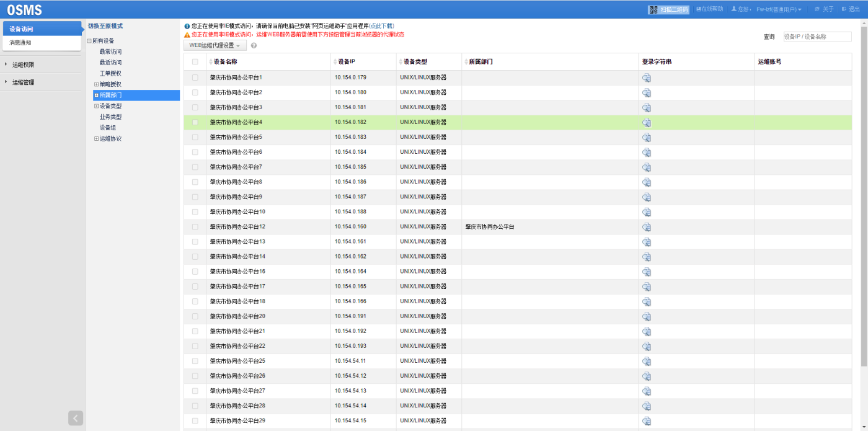Focus the 设备IP / 设备名称 search field

(817, 37)
